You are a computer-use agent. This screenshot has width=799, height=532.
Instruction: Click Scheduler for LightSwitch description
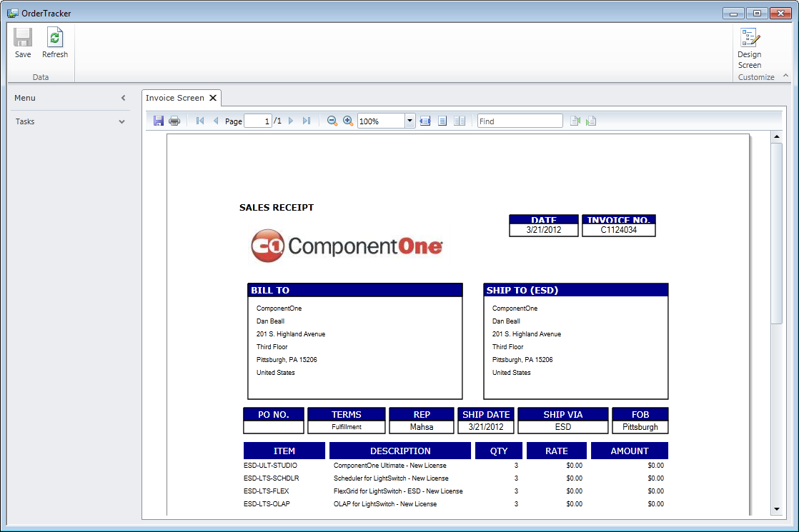click(x=391, y=478)
